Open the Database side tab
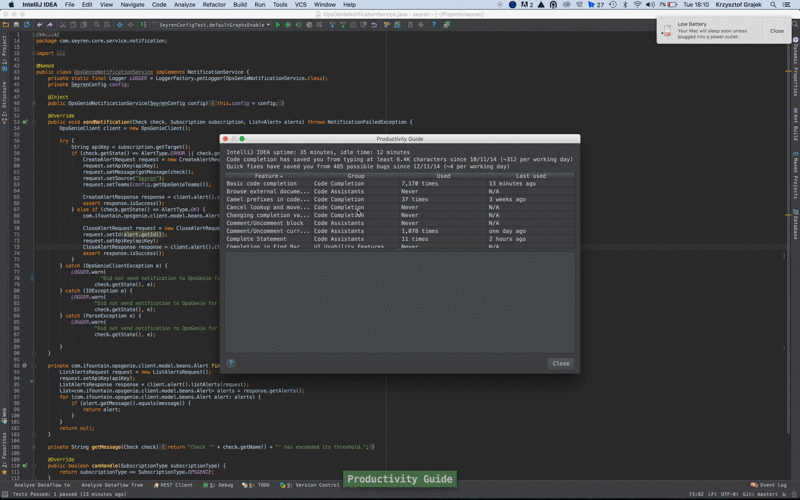 coord(795,225)
